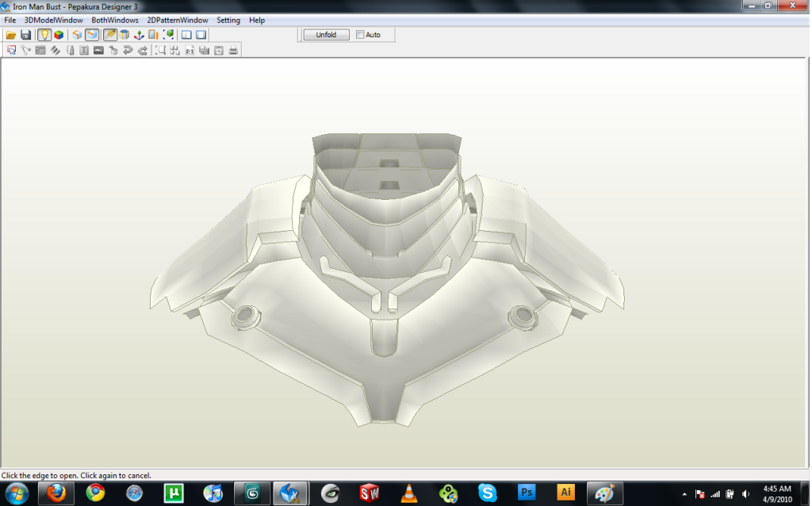This screenshot has width=812, height=506.
Task: Click the Open file folder icon
Action: (11, 35)
